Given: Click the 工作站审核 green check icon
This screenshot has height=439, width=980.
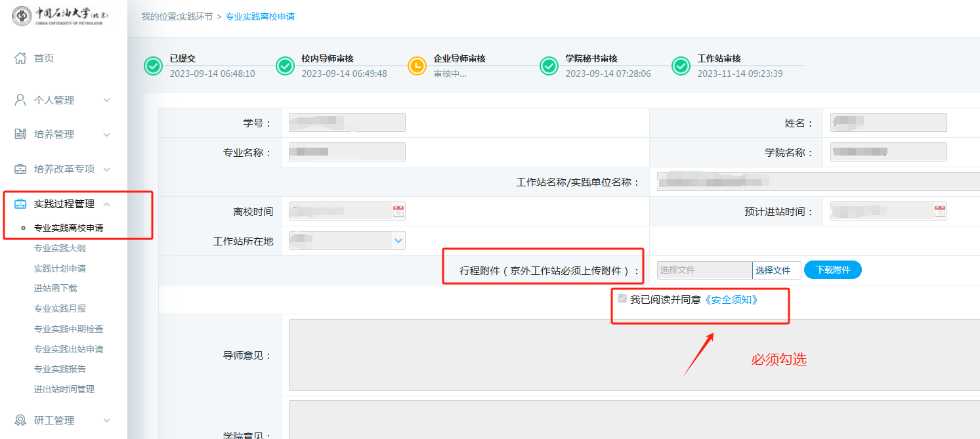Looking at the screenshot, I should click(681, 66).
